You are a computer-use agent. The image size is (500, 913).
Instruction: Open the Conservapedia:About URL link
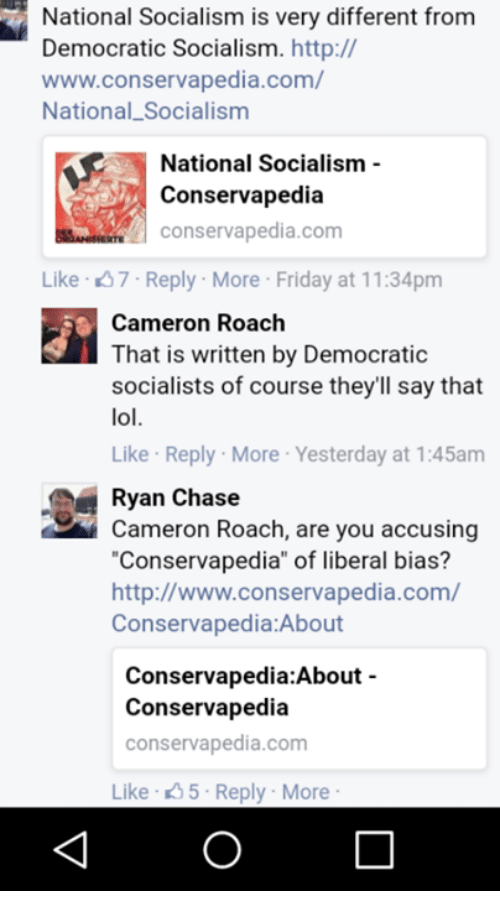pos(285,607)
